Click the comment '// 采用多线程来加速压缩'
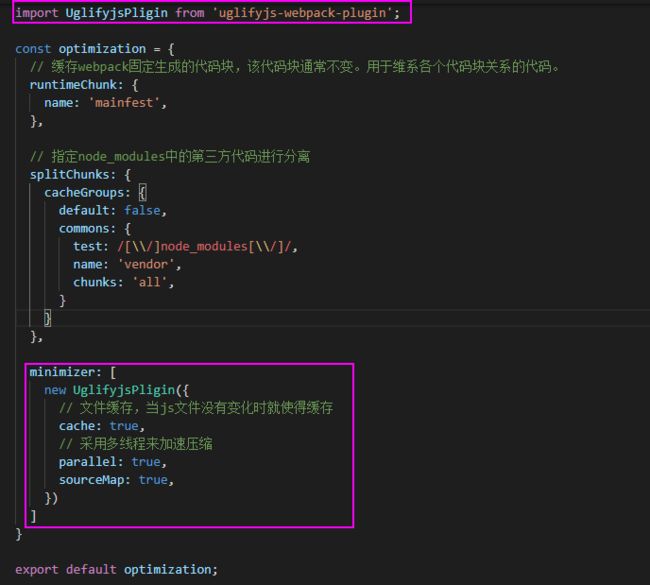This screenshot has height=585, width=650. pos(136,444)
